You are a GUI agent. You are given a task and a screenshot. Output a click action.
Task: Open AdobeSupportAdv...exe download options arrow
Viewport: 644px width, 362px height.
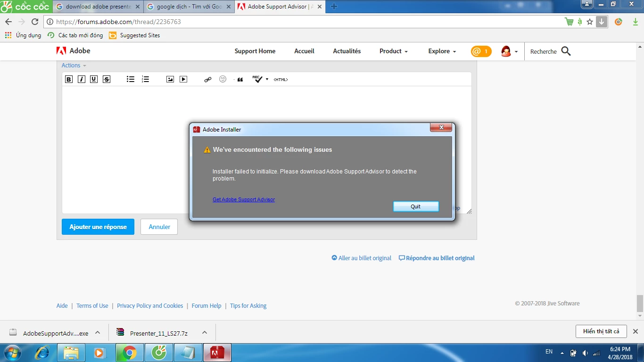coord(98,332)
